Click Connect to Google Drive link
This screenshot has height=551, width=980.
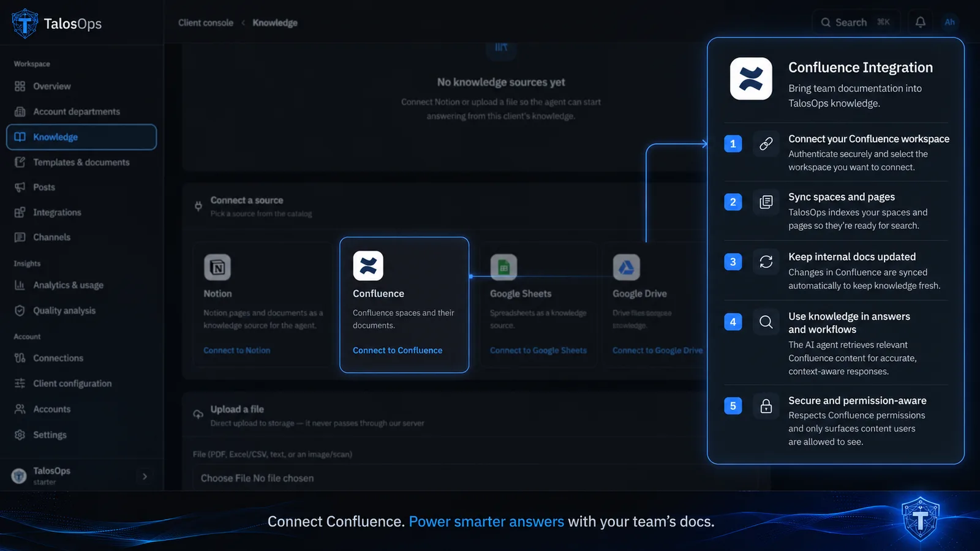coord(658,350)
